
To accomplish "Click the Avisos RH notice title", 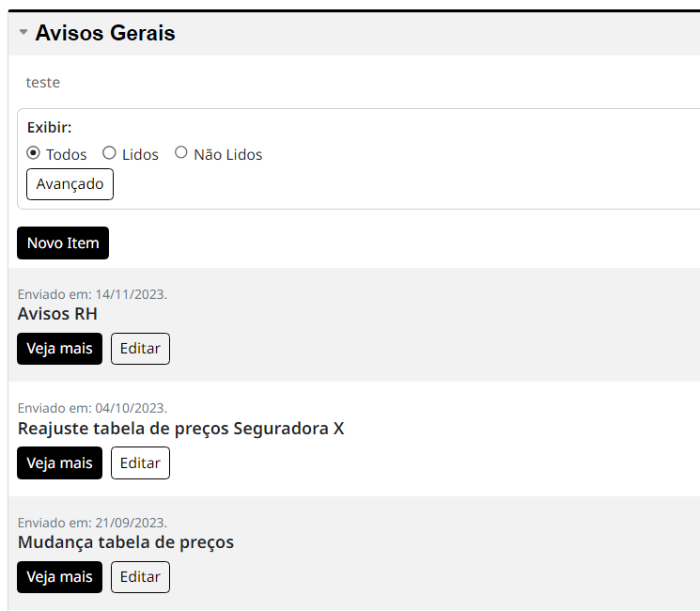I will [x=57, y=314].
